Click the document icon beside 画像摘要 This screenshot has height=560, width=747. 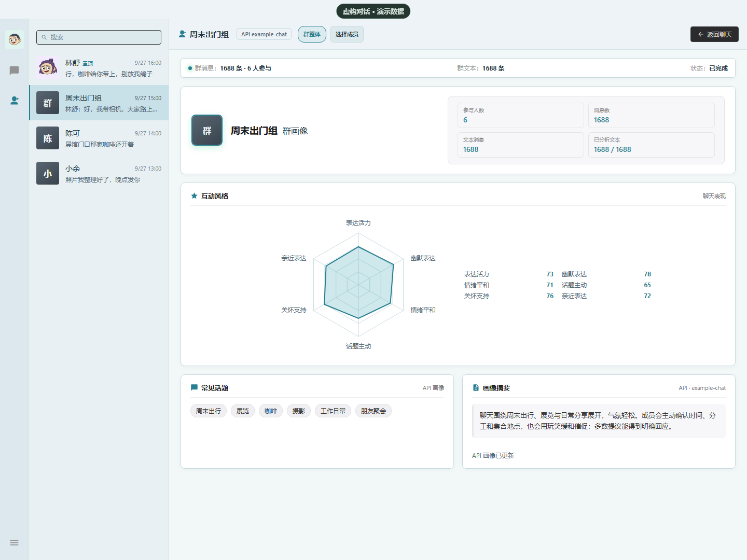pos(476,388)
